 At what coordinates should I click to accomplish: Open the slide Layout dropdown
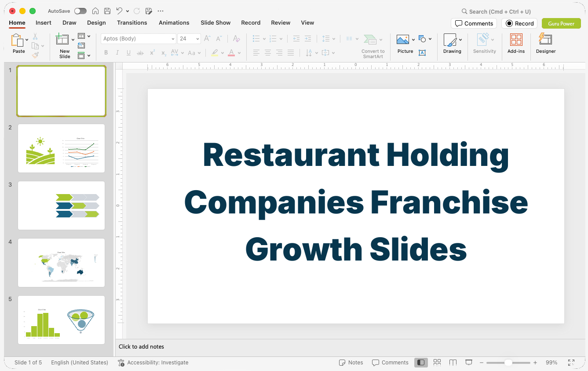pyautogui.click(x=84, y=36)
